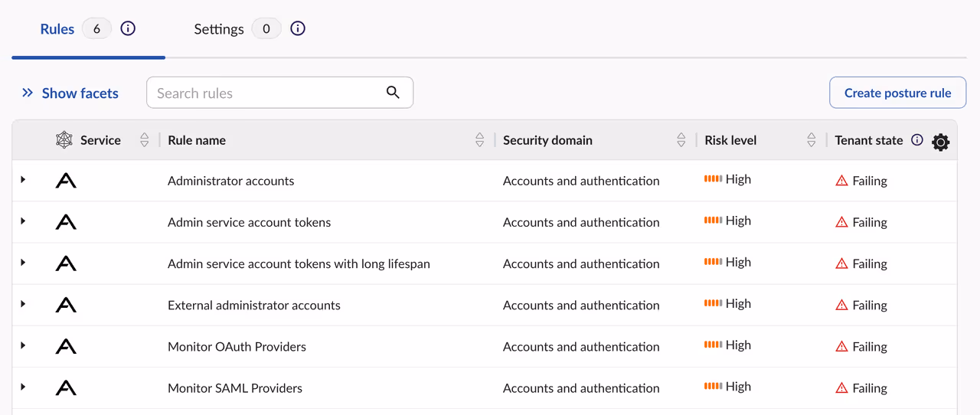Expand the Admin service account tokens row
This screenshot has width=980, height=415.
(23, 221)
